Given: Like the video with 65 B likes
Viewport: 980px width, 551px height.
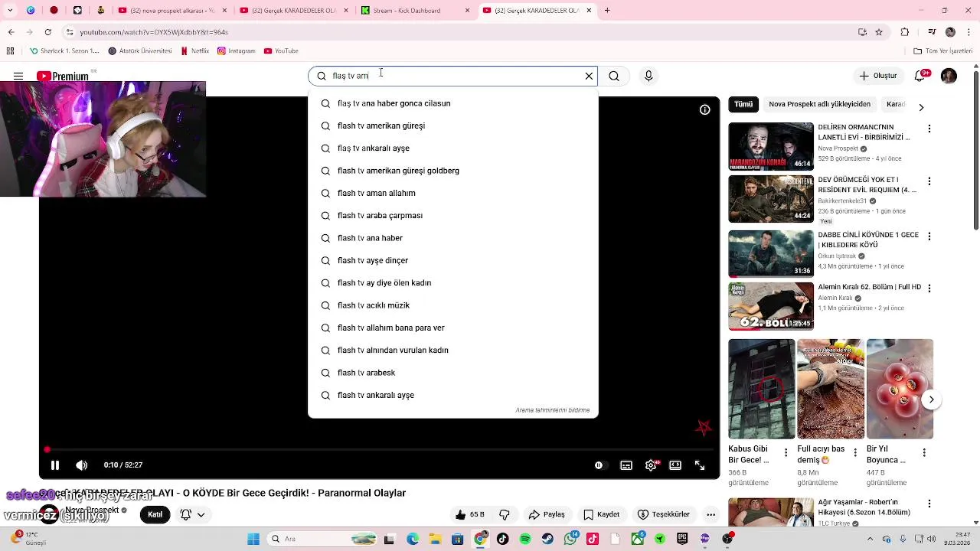Looking at the screenshot, I should click(x=469, y=514).
